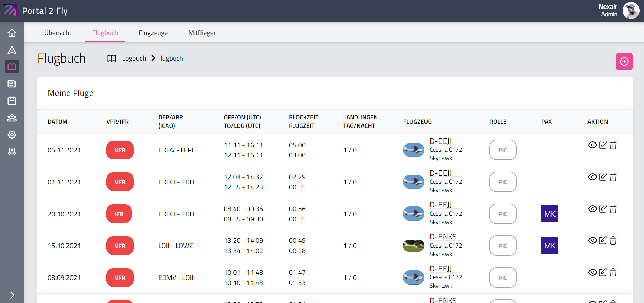Image resolution: width=644 pixels, height=303 pixels.
Task: Edit the 05.11.2021 flight entry
Action: (603, 145)
